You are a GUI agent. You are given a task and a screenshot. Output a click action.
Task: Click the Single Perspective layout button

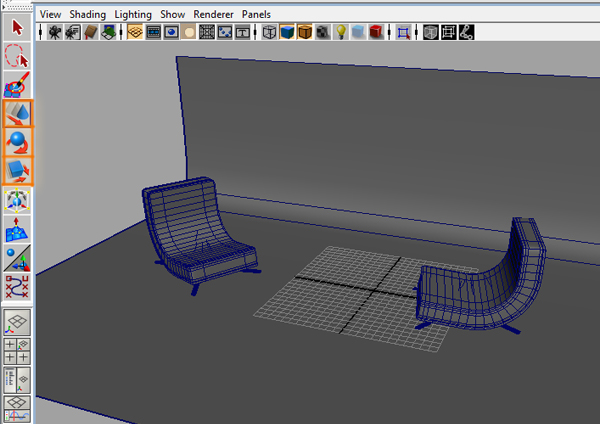(18, 322)
